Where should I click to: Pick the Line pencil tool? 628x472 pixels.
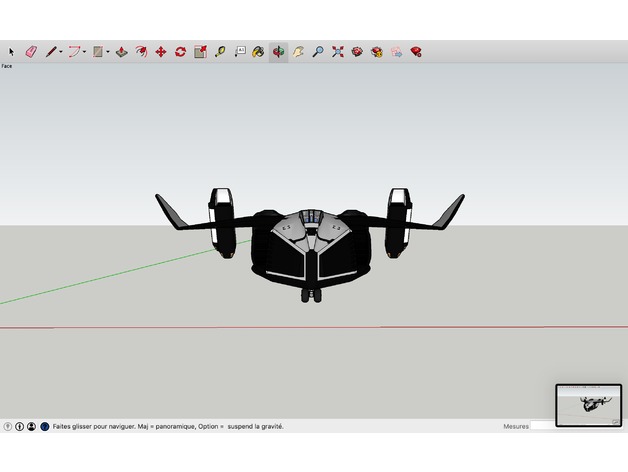point(50,52)
